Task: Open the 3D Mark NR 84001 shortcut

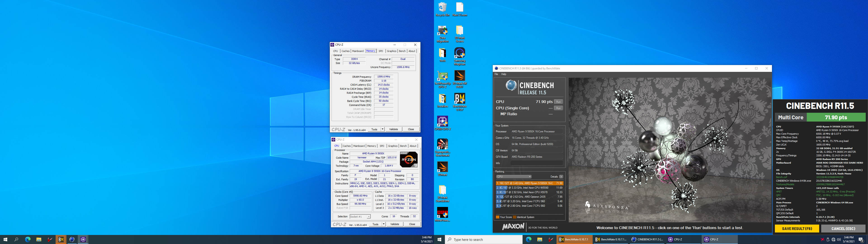Action: 460,80
